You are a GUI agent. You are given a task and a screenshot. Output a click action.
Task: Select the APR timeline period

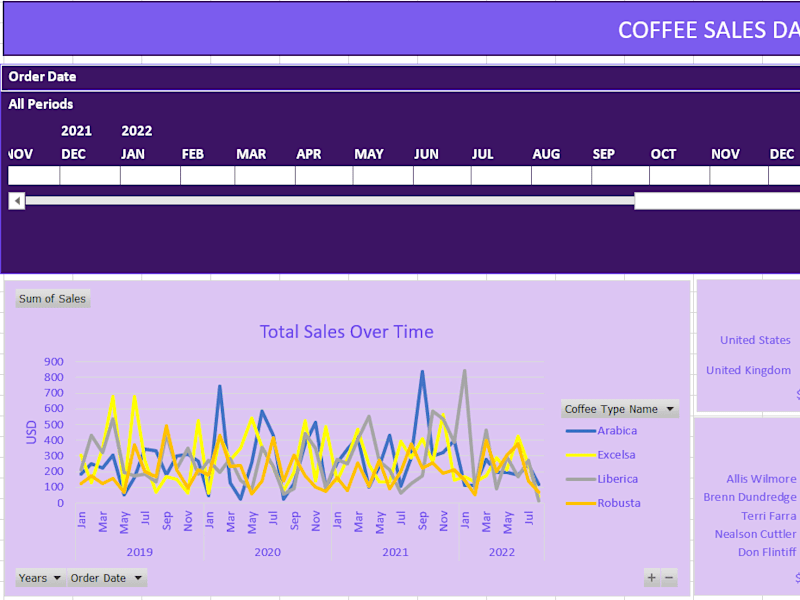pyautogui.click(x=324, y=176)
